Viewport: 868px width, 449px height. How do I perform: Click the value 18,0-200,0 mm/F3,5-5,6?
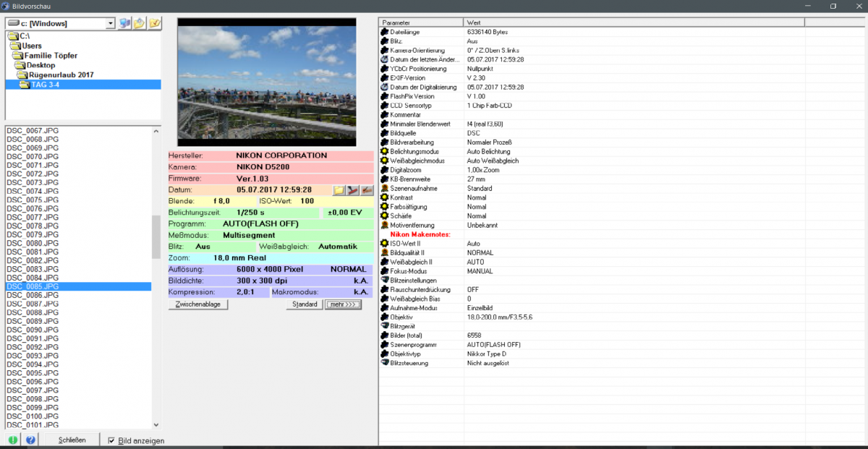500,317
